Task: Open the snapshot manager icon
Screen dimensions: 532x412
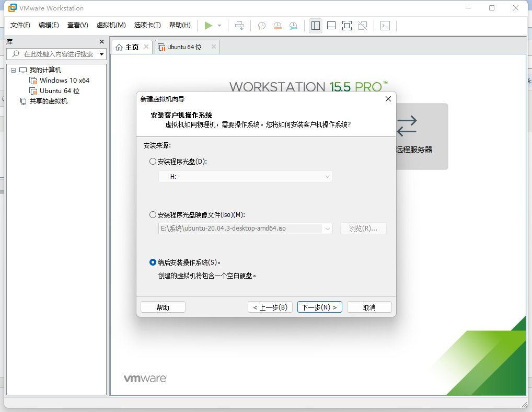Action: click(x=293, y=26)
